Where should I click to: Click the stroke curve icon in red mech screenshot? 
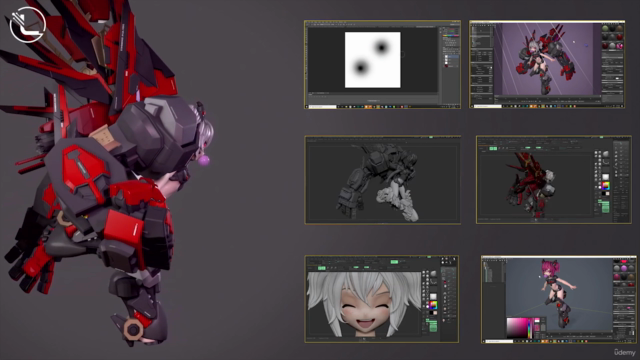tap(606, 162)
